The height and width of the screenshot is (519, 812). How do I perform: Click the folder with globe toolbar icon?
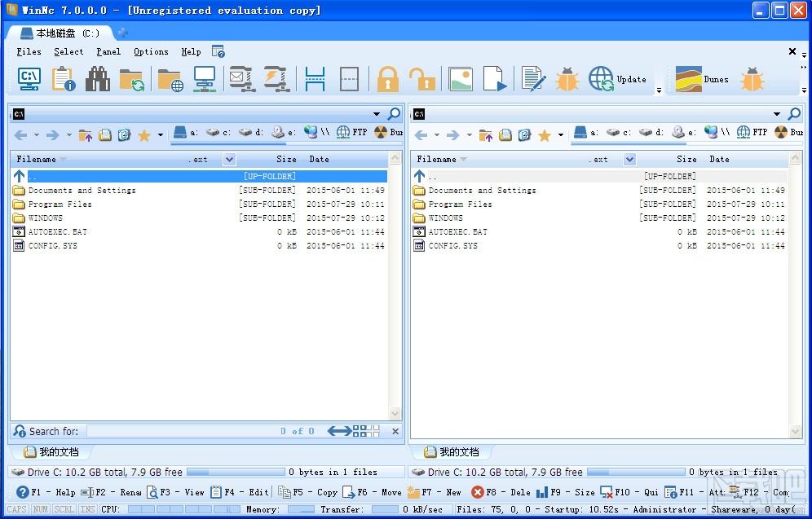170,80
